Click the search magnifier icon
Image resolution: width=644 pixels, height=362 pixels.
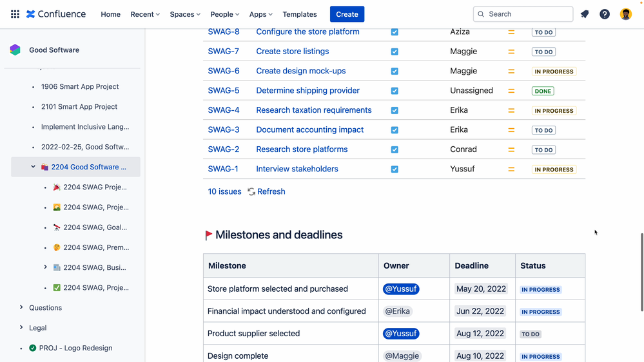pos(481,14)
